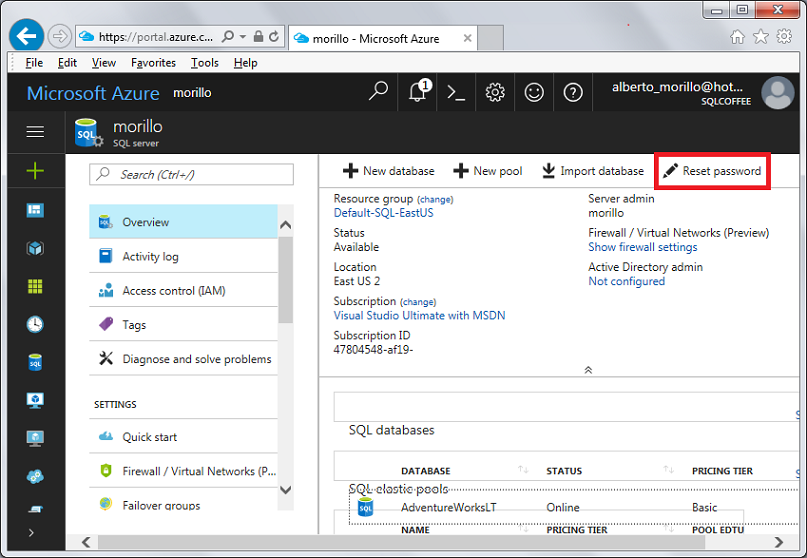Sort by the DATABASE column arrows
Screen dimensions: 807x558
(523, 469)
